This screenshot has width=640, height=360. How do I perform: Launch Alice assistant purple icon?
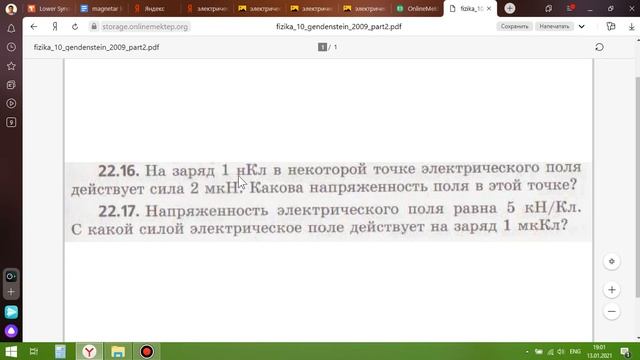(11, 331)
